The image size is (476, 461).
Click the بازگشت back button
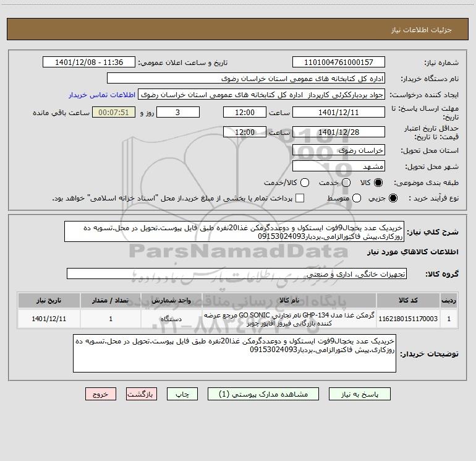(x=142, y=394)
